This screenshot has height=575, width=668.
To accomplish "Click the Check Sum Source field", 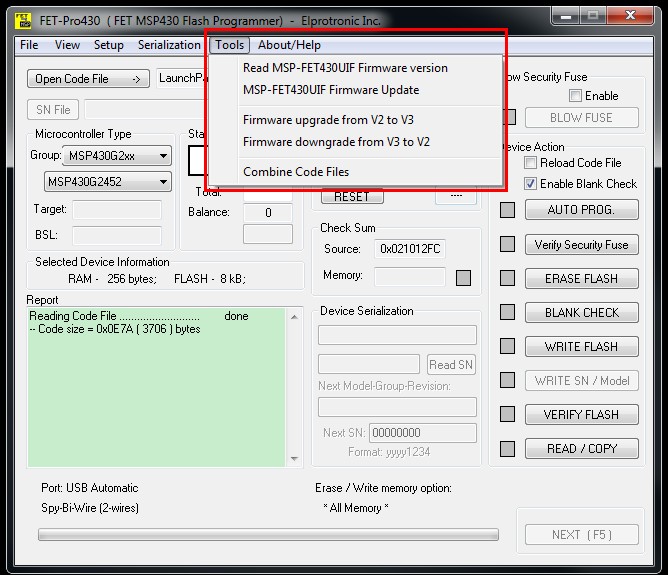I will coord(410,249).
